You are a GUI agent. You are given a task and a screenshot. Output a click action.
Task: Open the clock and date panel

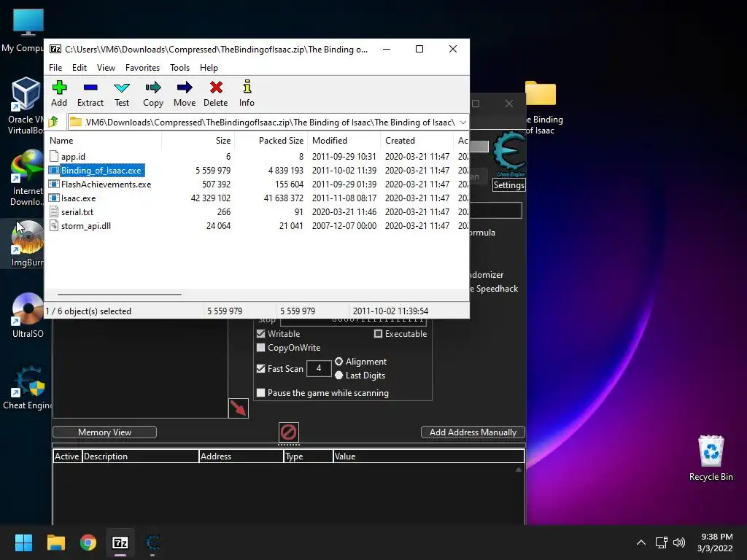pos(715,542)
